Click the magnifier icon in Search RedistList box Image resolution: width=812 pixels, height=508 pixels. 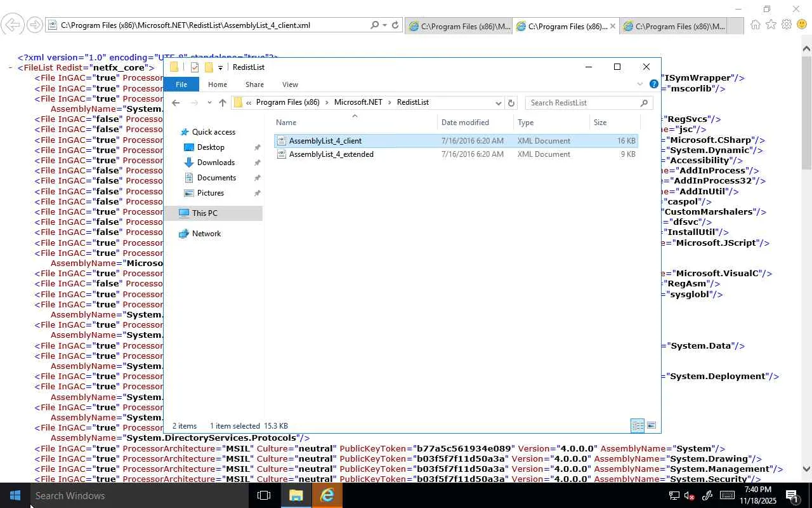644,103
